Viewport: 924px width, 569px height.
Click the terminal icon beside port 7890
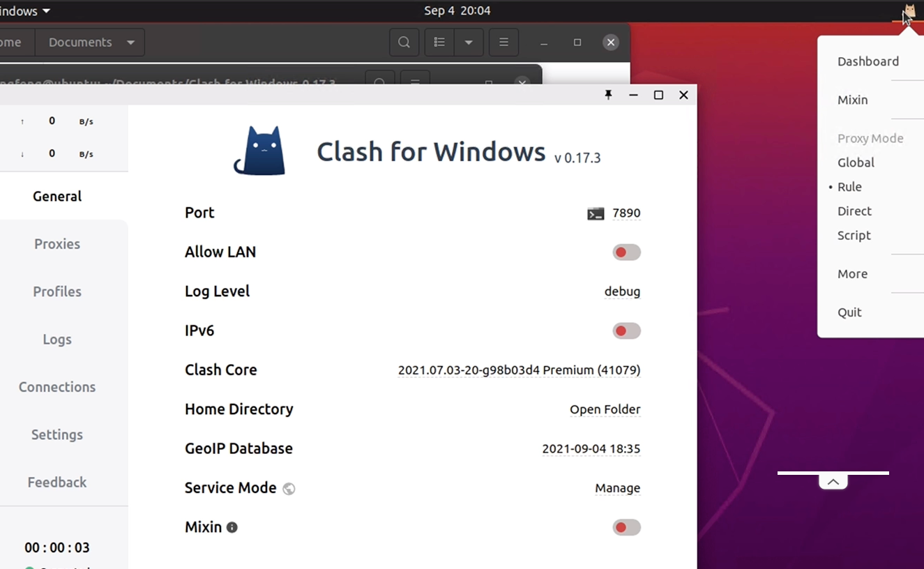(x=596, y=214)
